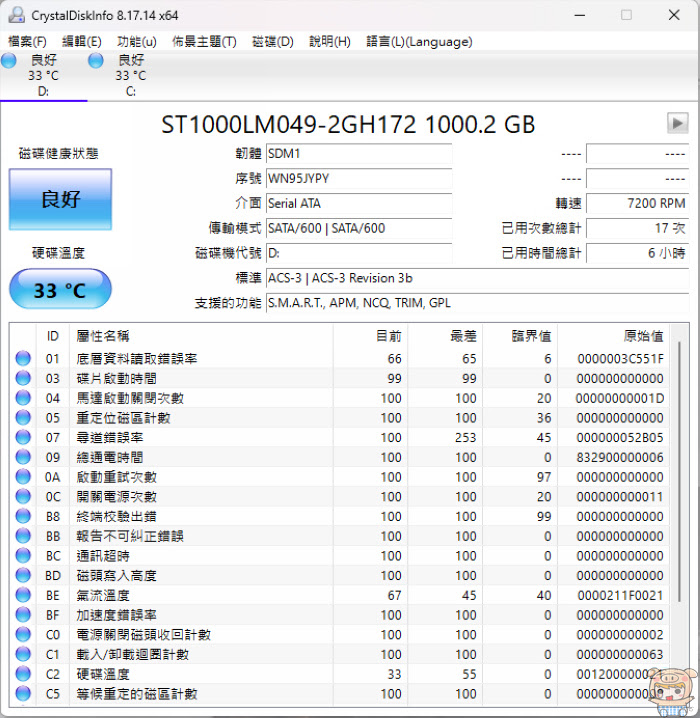Click the 臨界值 column header

tap(520, 336)
